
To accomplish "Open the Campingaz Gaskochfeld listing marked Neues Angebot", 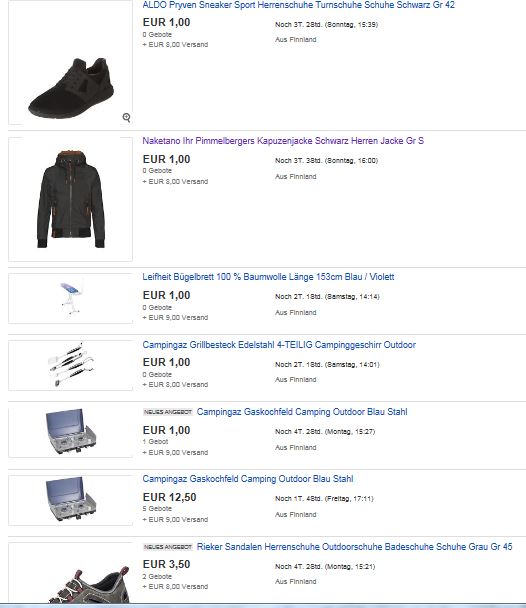I will (302, 412).
